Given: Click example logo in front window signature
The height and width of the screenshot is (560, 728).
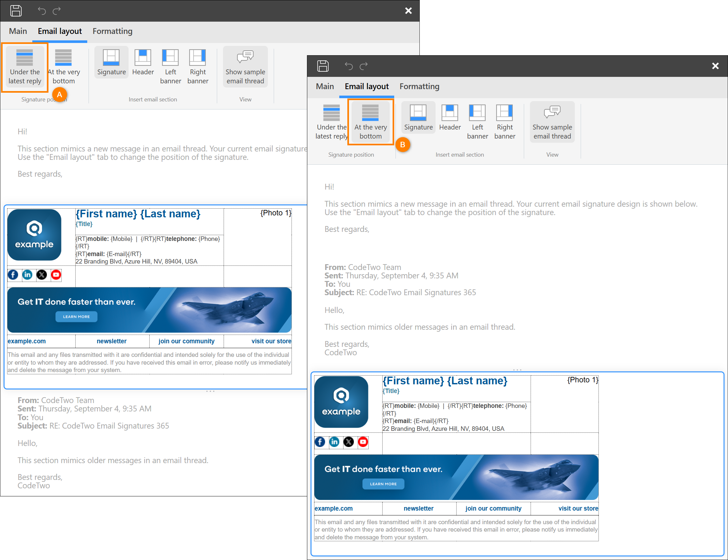Looking at the screenshot, I should pos(341,402).
